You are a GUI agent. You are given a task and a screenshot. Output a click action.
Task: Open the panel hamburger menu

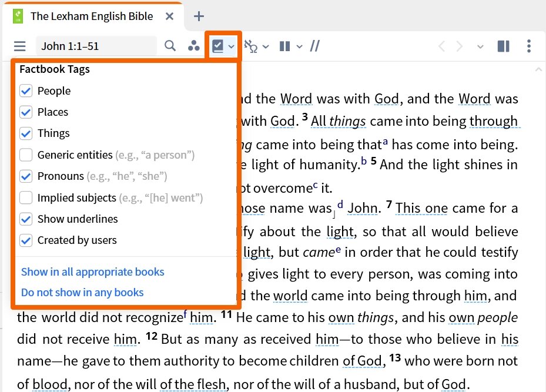click(x=19, y=46)
